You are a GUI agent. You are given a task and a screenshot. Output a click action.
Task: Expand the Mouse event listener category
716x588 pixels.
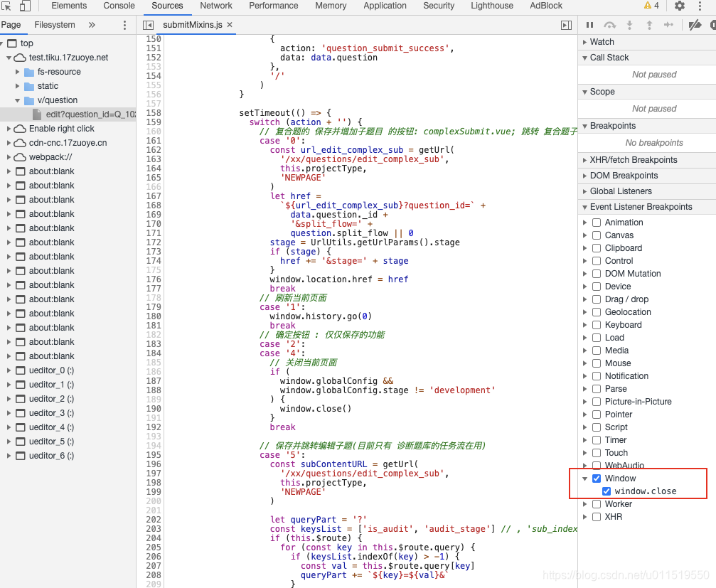pos(586,363)
